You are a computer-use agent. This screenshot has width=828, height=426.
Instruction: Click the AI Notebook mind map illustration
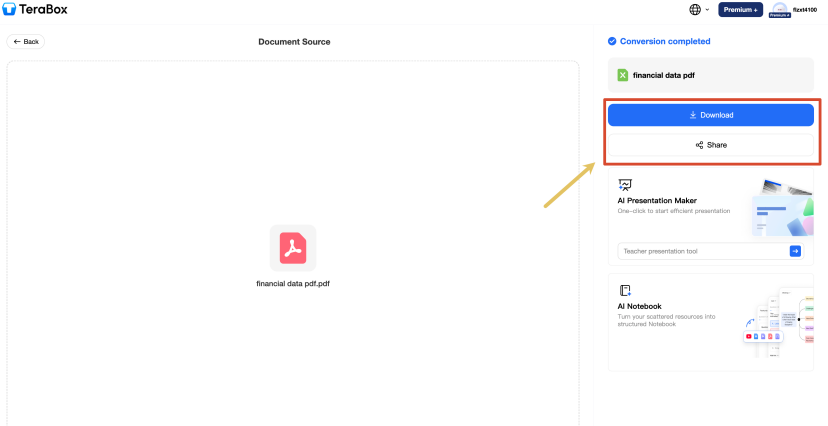(779, 322)
